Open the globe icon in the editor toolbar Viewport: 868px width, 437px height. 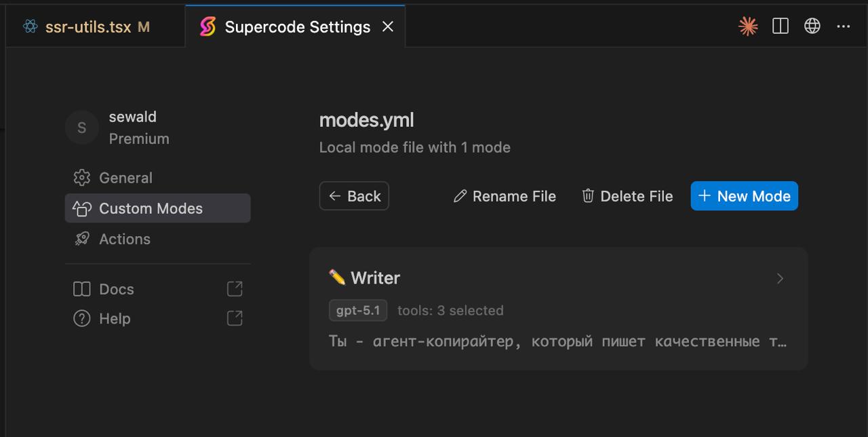coord(812,26)
